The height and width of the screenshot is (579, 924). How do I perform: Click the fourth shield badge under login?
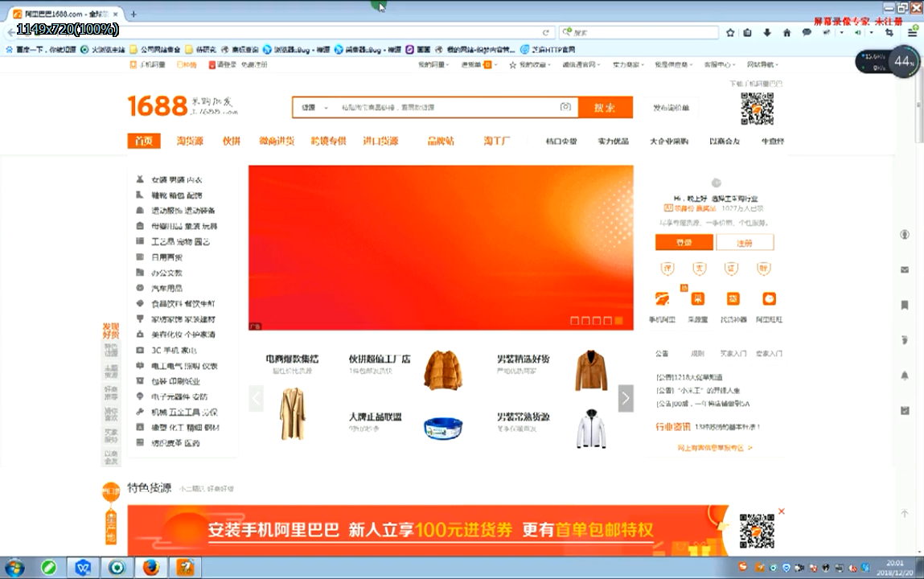pos(764,269)
